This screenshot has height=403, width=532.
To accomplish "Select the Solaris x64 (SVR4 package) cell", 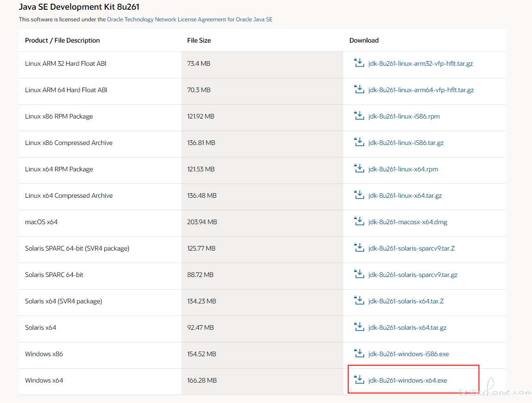I will [x=100, y=302].
